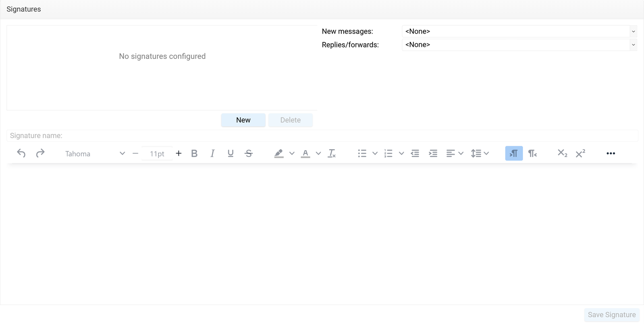Increase font size with plus button
The image size is (644, 324).
click(x=179, y=153)
